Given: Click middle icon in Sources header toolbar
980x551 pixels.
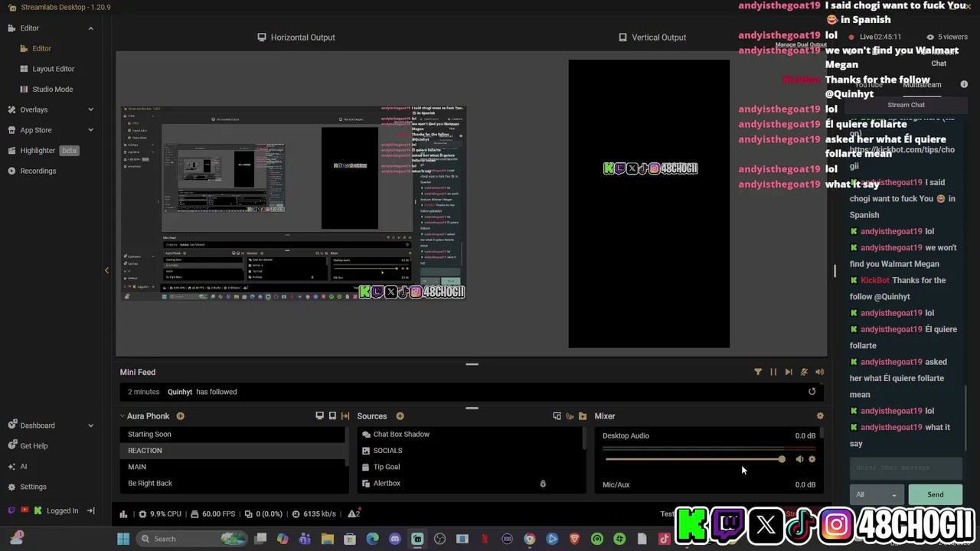Looking at the screenshot, I should tap(570, 416).
